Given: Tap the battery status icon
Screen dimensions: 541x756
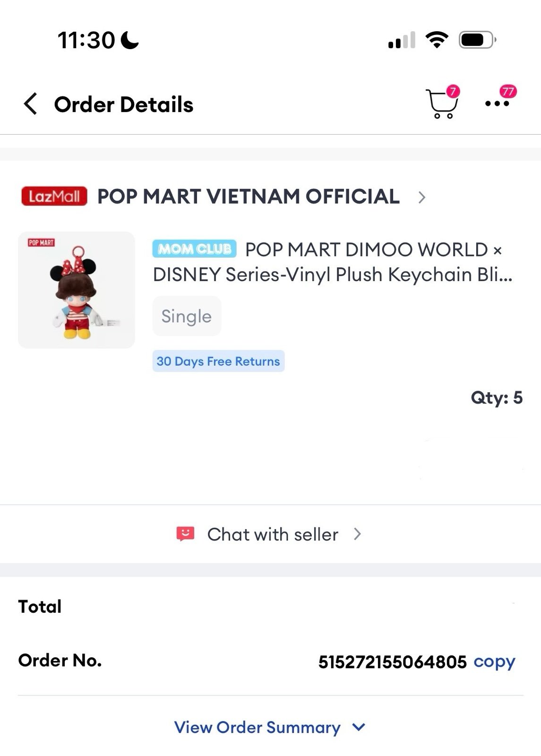Looking at the screenshot, I should (477, 40).
